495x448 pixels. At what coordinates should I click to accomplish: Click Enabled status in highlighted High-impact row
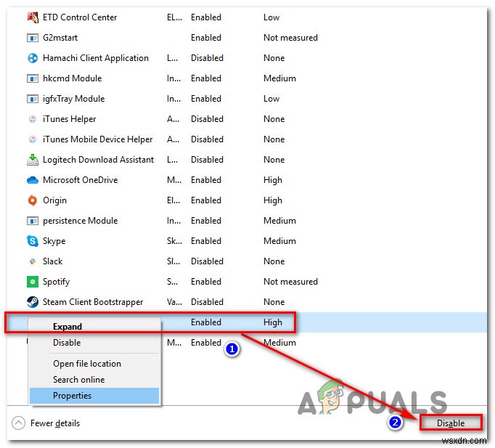[206, 322]
